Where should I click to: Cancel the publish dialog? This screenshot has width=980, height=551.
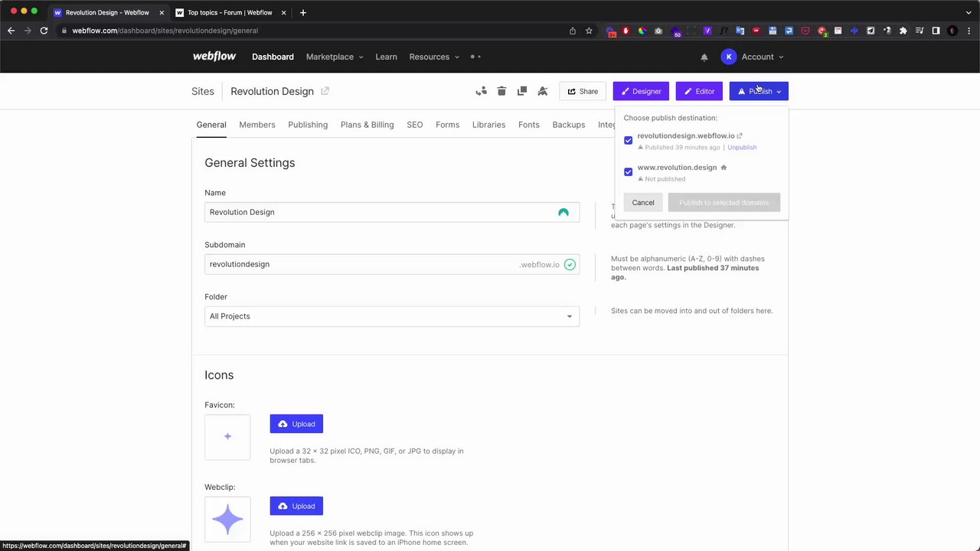pyautogui.click(x=643, y=203)
